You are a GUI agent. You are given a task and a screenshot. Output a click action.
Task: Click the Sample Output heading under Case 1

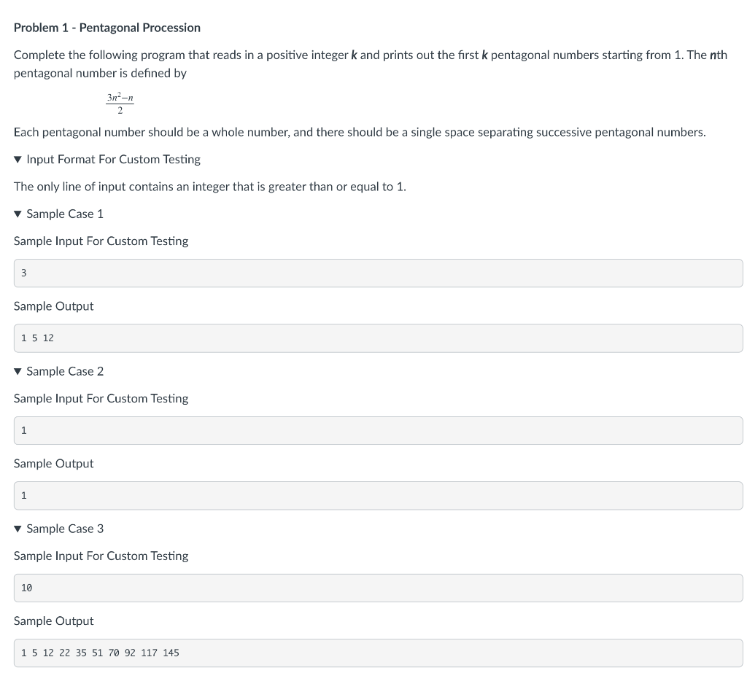(x=53, y=306)
